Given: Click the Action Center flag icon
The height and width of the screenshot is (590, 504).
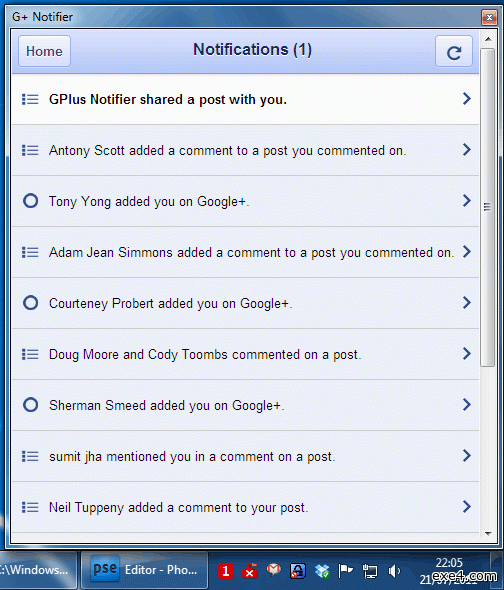Looking at the screenshot, I should (x=345, y=570).
